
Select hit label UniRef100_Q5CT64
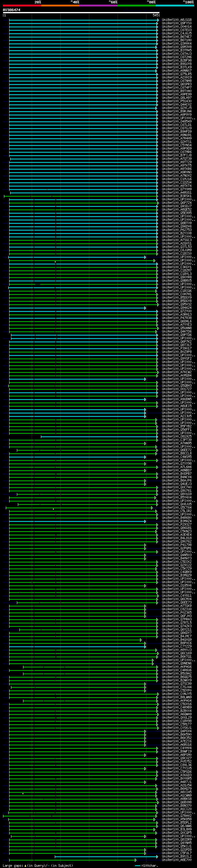coord(177,507)
